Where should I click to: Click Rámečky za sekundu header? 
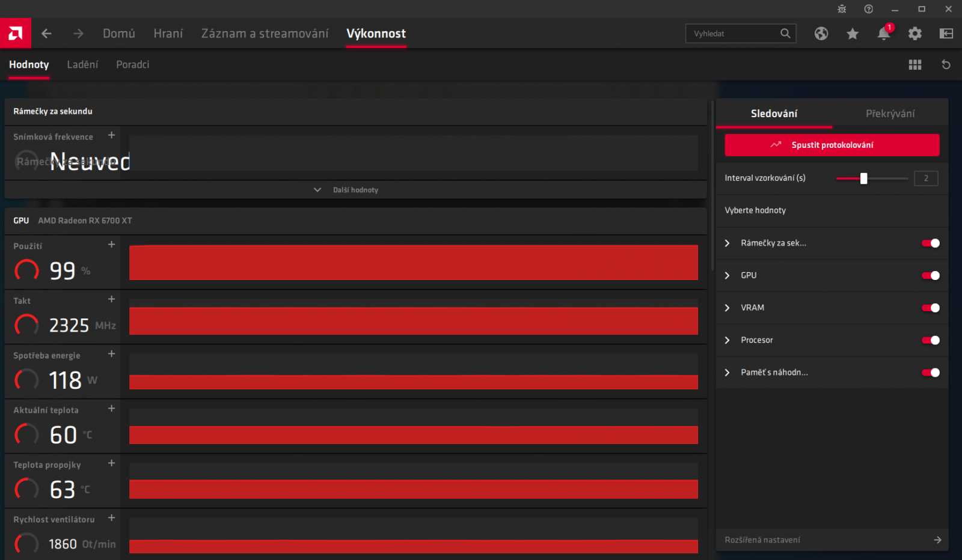click(53, 111)
